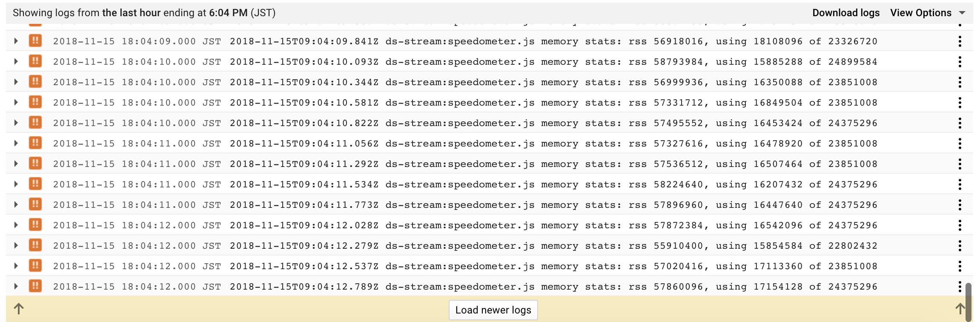Click severity icon of entry 09:04:12.537Z
980x322 pixels.
[x=35, y=265]
